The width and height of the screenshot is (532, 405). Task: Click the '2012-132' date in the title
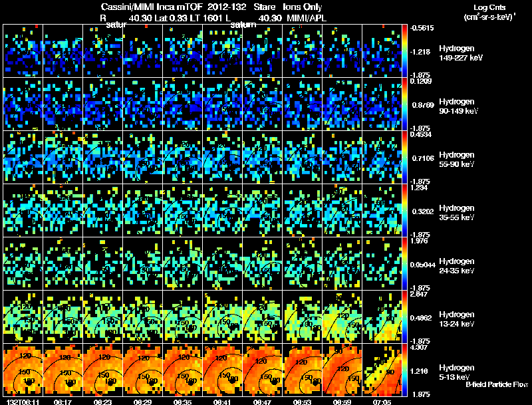point(226,7)
